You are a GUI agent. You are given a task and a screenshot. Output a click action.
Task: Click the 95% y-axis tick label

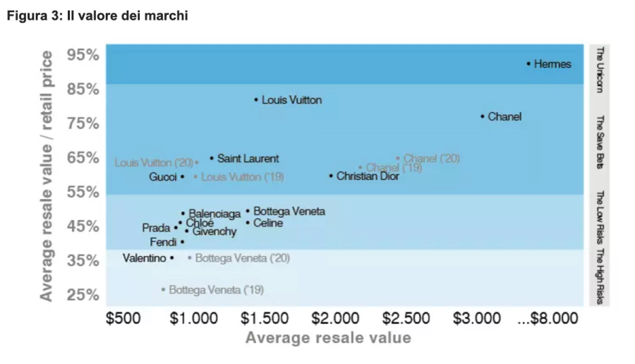[83, 55]
